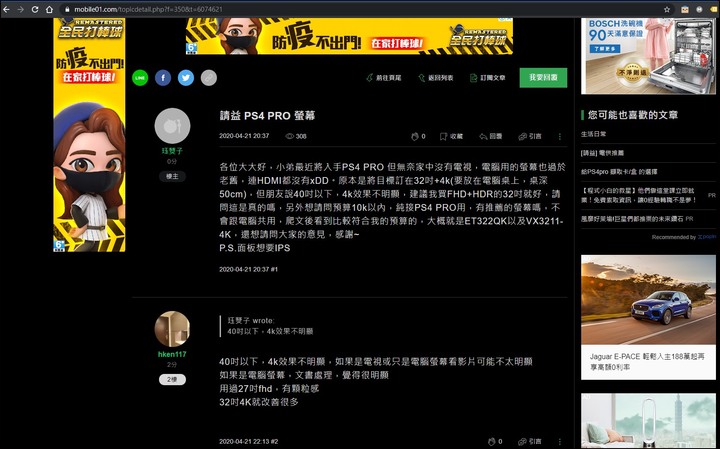Screen dimensions: 720x449
Task: Click the Recommended by attribution link
Action: (683, 237)
